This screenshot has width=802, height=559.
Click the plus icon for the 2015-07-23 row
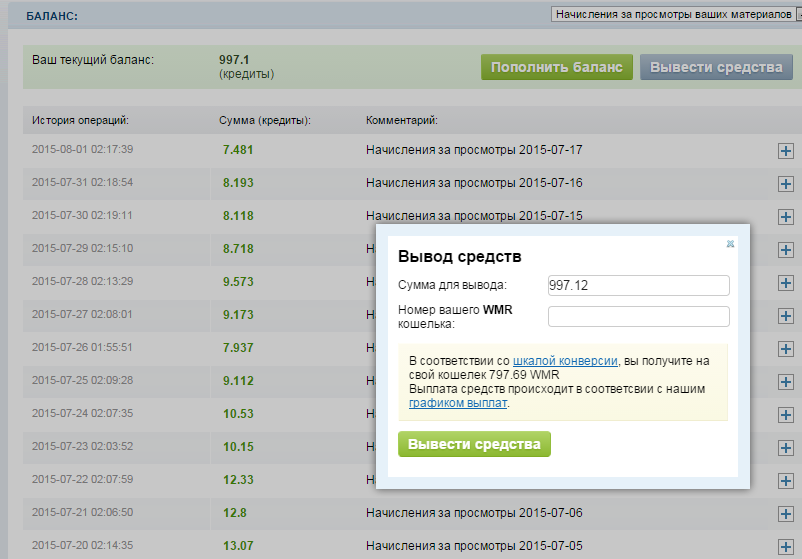tap(786, 448)
